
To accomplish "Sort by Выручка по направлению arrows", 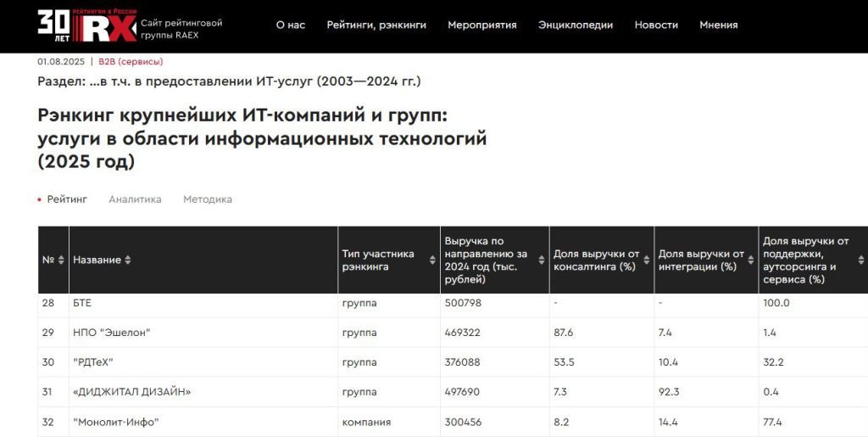I will coord(542,260).
